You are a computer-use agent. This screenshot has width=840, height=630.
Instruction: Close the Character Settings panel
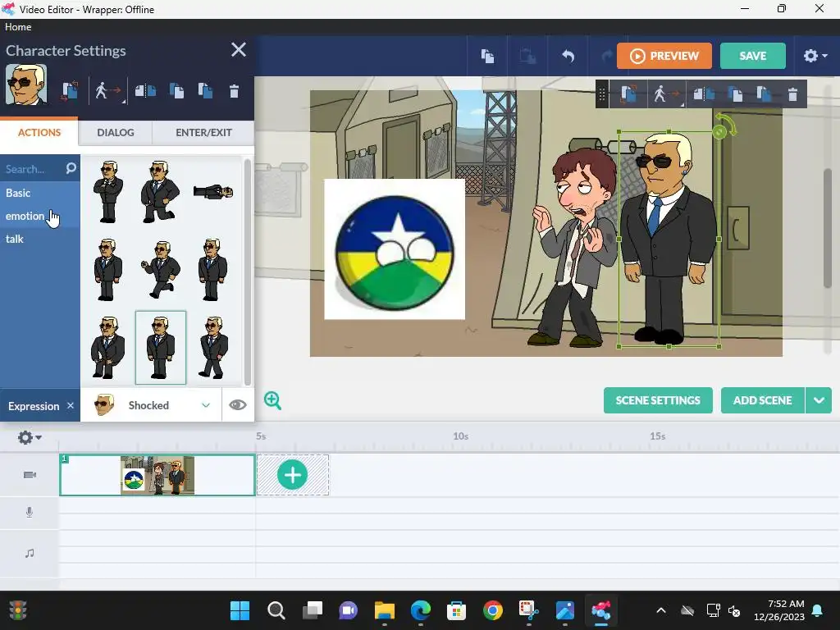click(x=239, y=50)
